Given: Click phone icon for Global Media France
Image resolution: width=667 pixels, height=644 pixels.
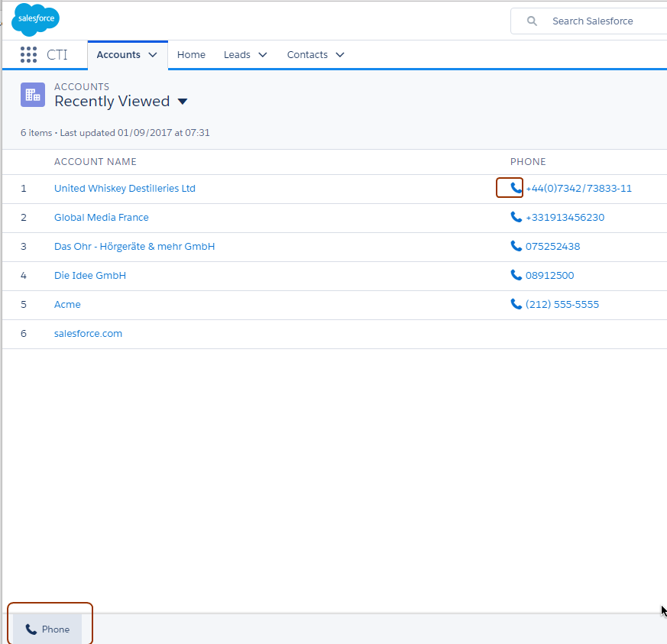Looking at the screenshot, I should point(516,217).
